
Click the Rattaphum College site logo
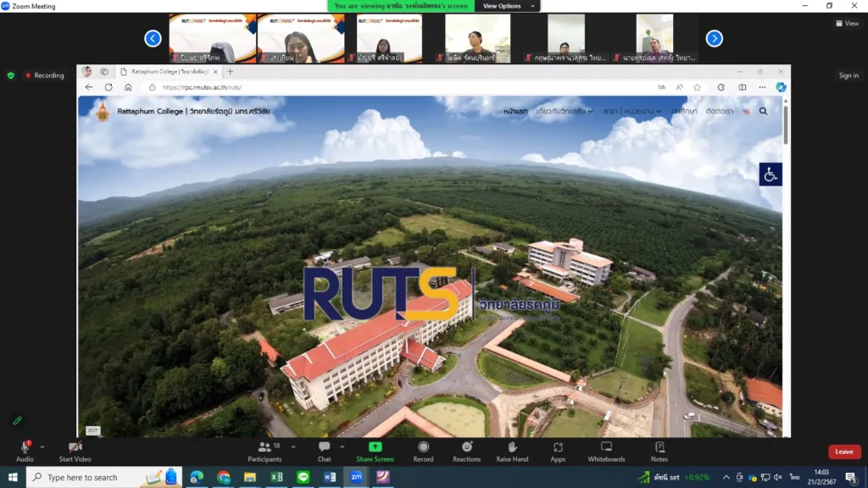click(103, 112)
